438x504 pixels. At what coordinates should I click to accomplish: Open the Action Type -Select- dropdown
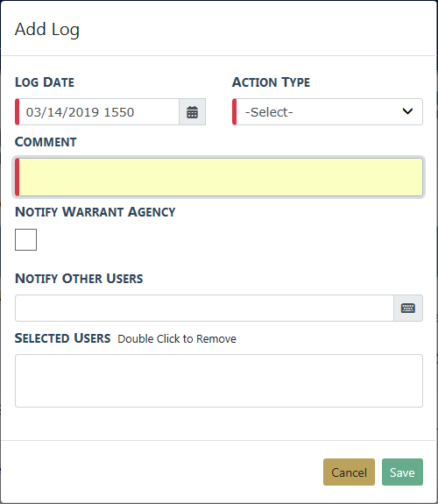(x=328, y=112)
